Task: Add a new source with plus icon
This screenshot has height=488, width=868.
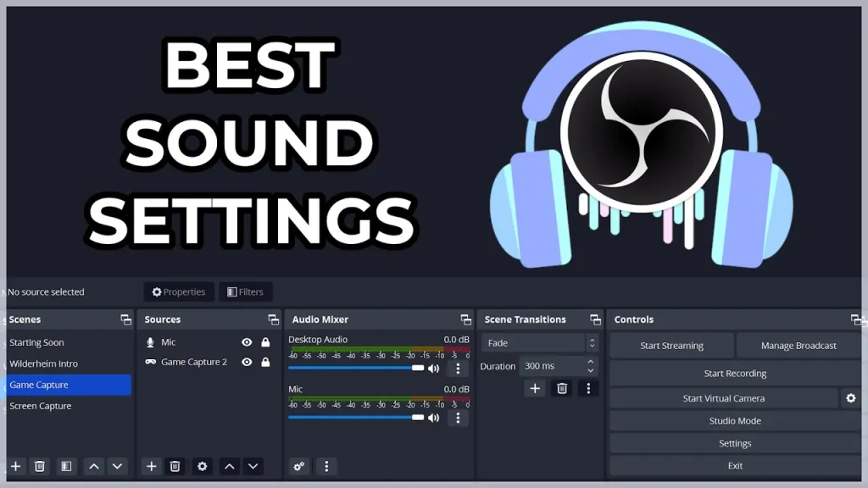Action: (x=151, y=467)
